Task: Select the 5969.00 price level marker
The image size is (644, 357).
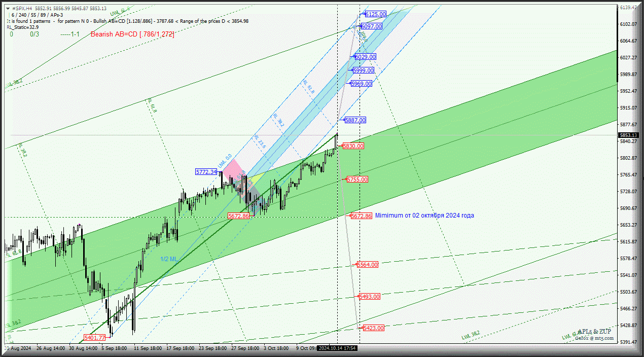Action: coord(361,84)
